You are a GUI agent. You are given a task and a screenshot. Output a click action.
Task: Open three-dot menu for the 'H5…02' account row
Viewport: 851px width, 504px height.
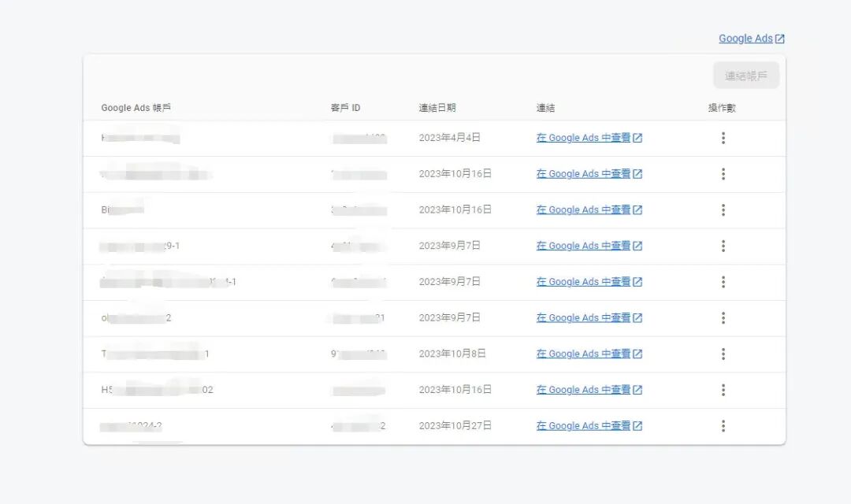coord(723,390)
